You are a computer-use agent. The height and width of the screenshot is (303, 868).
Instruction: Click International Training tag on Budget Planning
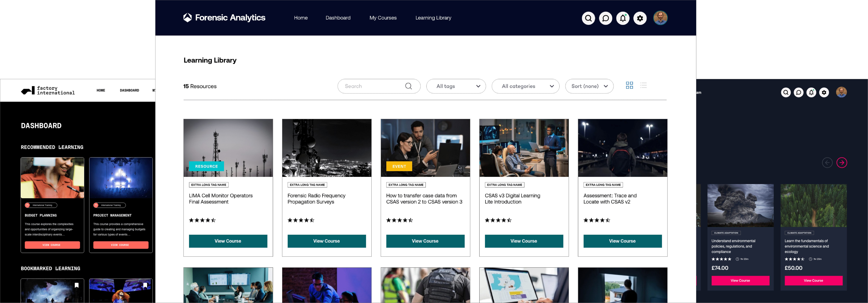(41, 205)
